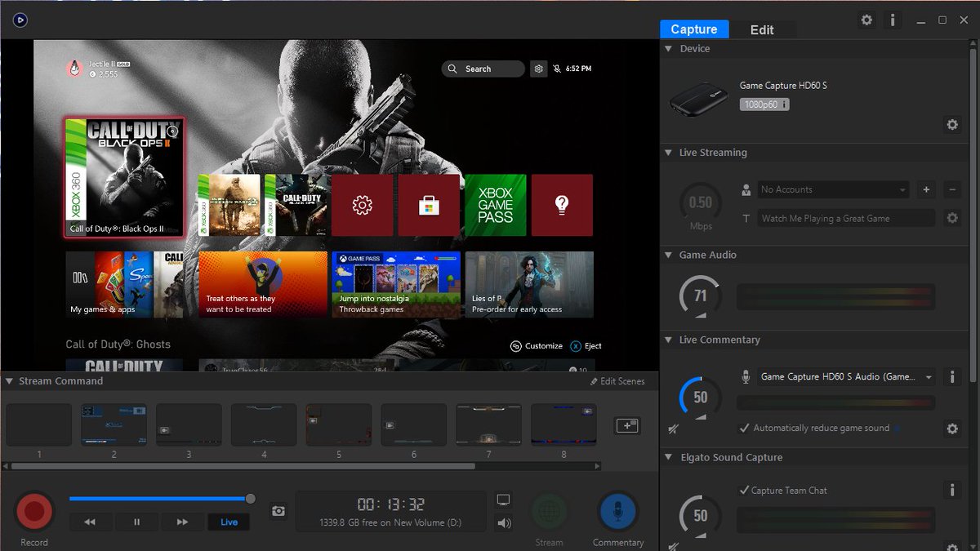Open Elgato Sound Capture info button

(x=951, y=490)
